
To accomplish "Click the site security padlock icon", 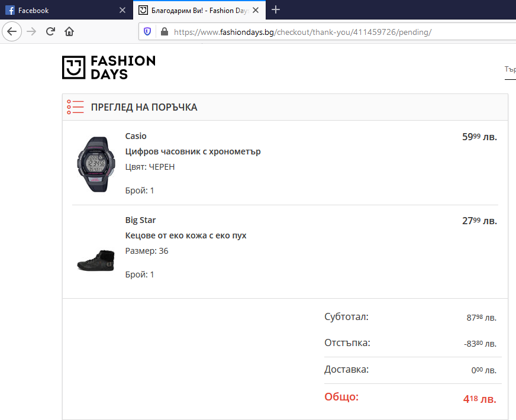I will point(164,32).
